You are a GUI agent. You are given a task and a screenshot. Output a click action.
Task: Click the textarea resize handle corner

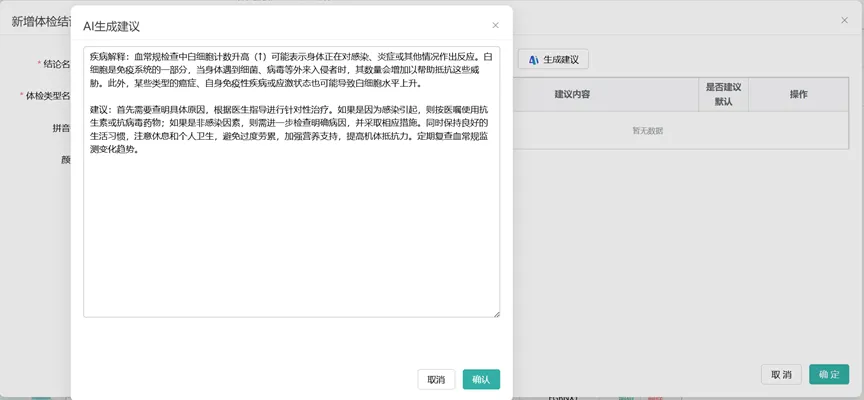tap(496, 314)
